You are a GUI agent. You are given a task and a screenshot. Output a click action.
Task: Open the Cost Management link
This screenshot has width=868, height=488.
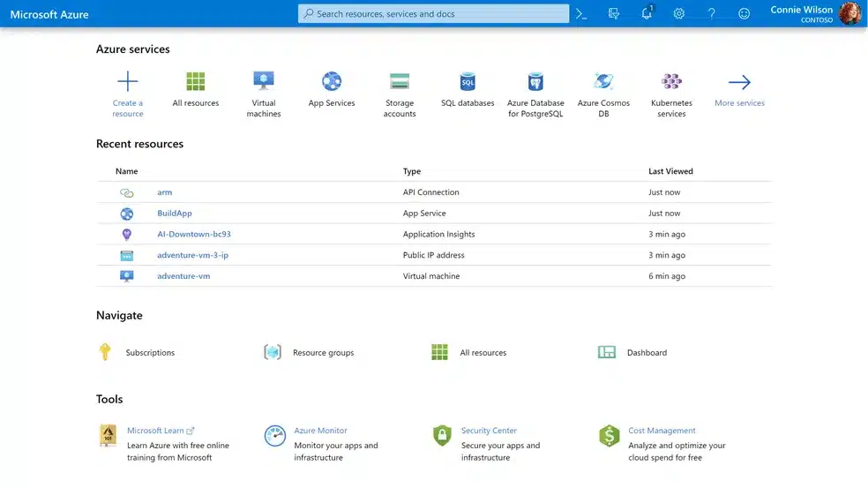click(x=662, y=431)
